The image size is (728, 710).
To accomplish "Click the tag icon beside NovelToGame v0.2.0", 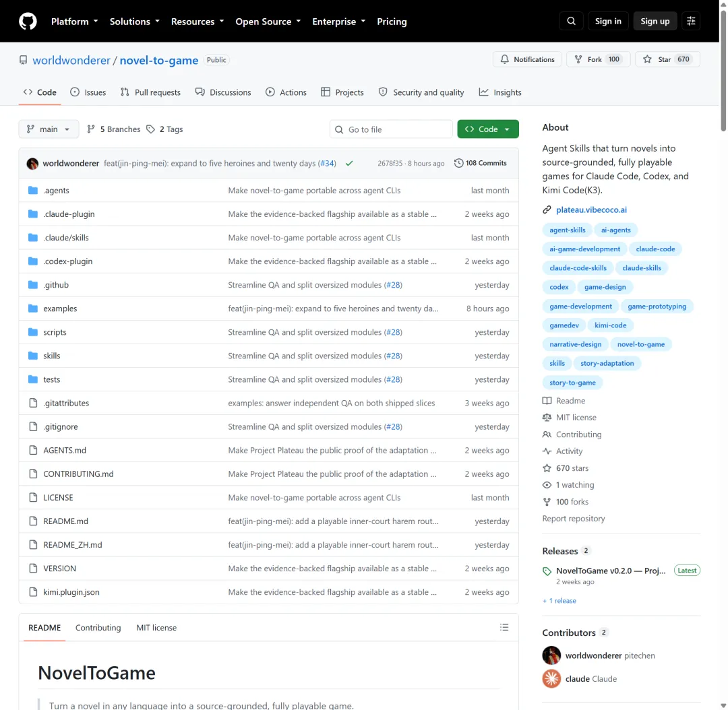I will click(x=547, y=571).
